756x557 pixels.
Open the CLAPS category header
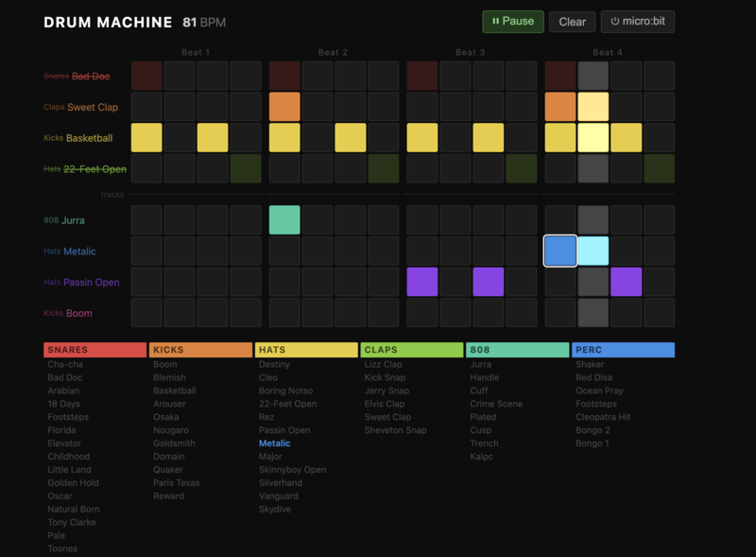click(x=412, y=350)
